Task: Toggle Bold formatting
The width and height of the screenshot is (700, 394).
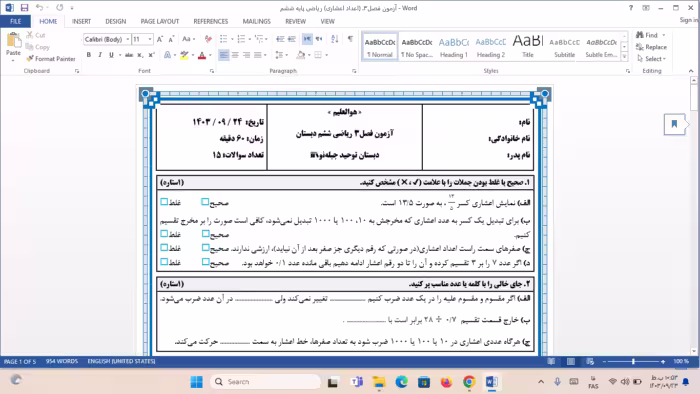Action: coord(89,55)
